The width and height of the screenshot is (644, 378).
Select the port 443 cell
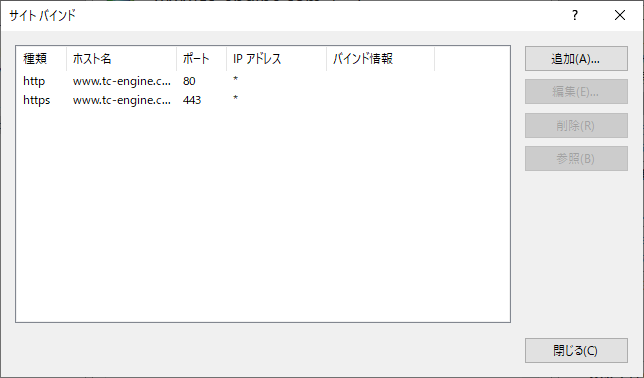[x=192, y=100]
